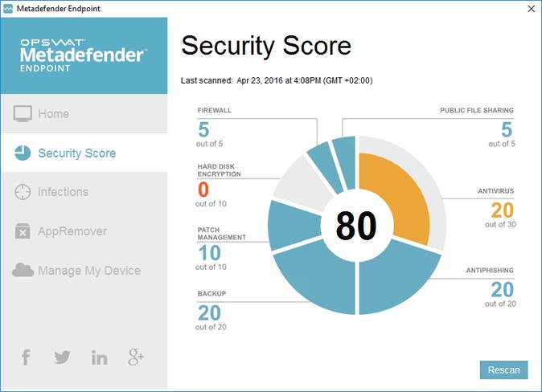
Task: Click the AppRemover trash icon
Action: coord(23,231)
